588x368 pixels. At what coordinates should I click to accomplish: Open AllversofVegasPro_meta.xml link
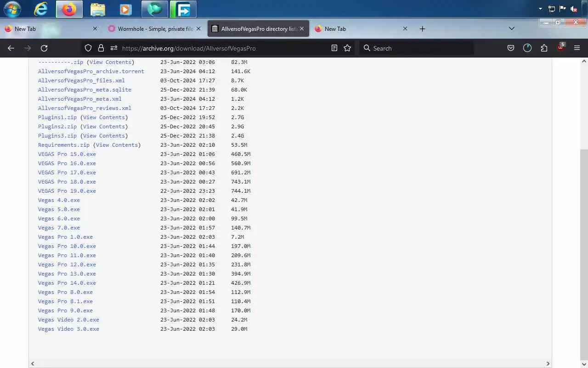coord(80,99)
